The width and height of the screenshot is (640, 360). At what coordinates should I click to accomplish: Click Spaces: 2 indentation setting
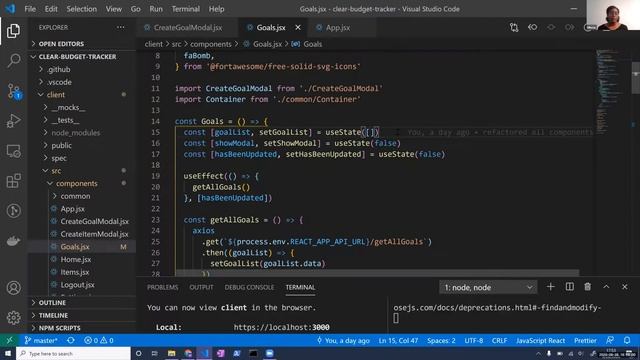441,340
